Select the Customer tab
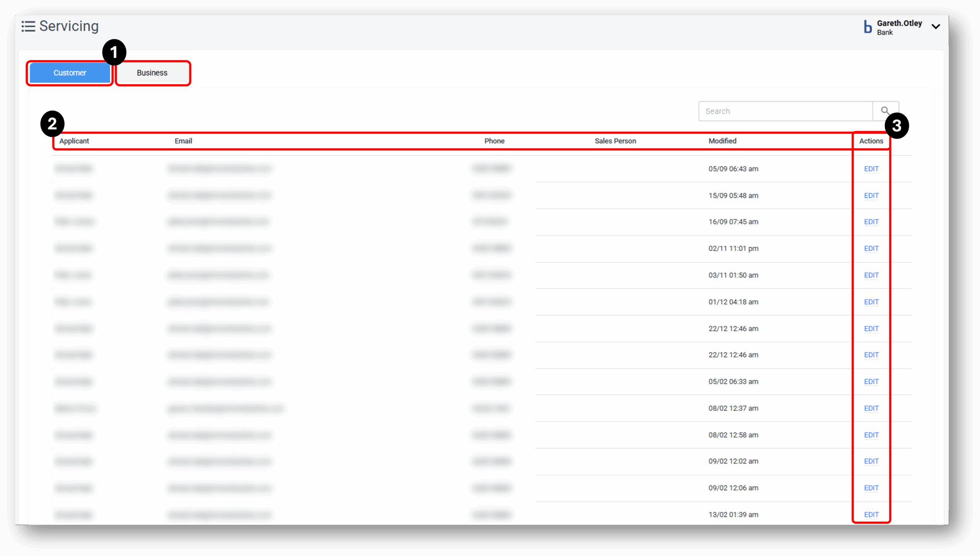 pos(69,73)
